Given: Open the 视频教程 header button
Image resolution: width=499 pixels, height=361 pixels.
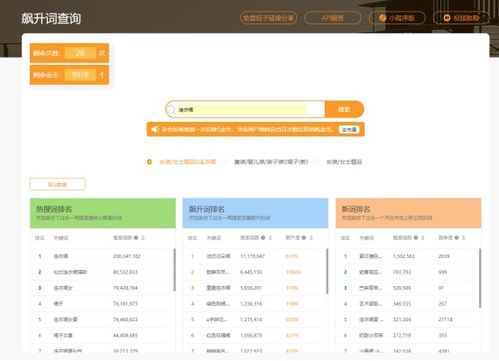Looking at the screenshot, I should coord(462,18).
